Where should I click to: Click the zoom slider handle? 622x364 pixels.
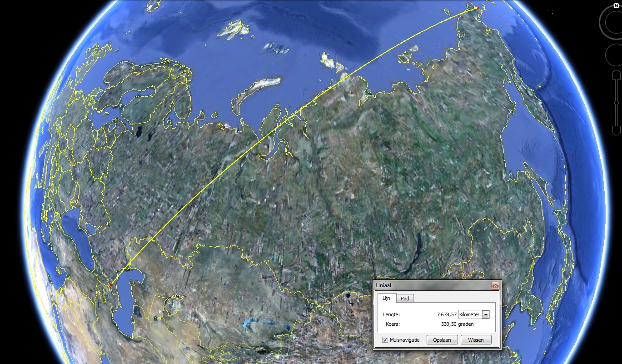616,104
